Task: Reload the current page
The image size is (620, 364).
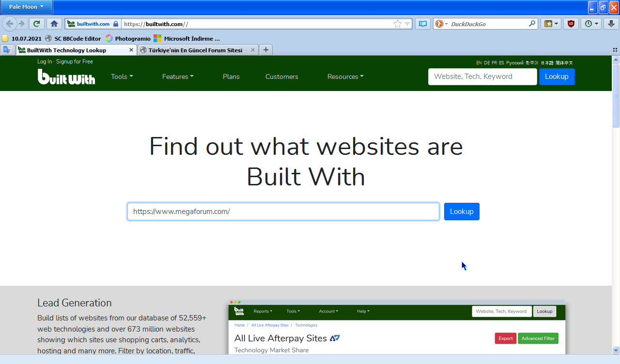Action: (x=36, y=24)
